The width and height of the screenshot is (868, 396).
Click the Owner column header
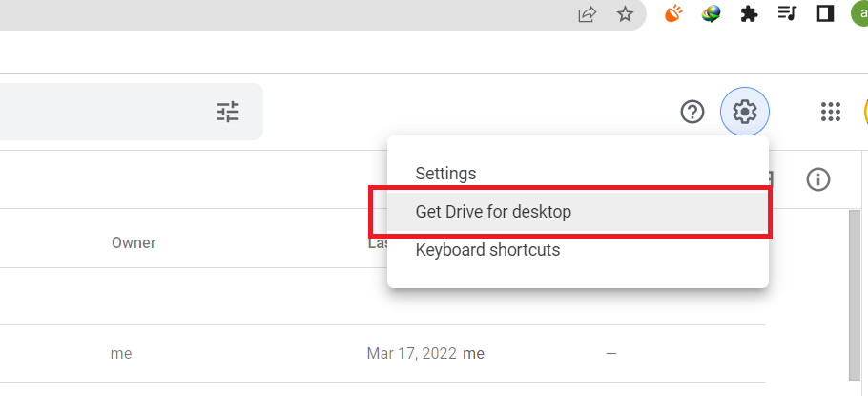tap(134, 243)
